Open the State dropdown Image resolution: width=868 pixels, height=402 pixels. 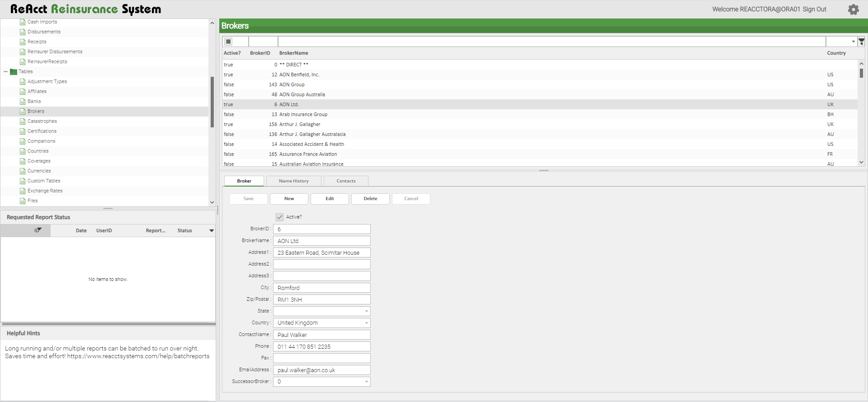tap(366, 311)
